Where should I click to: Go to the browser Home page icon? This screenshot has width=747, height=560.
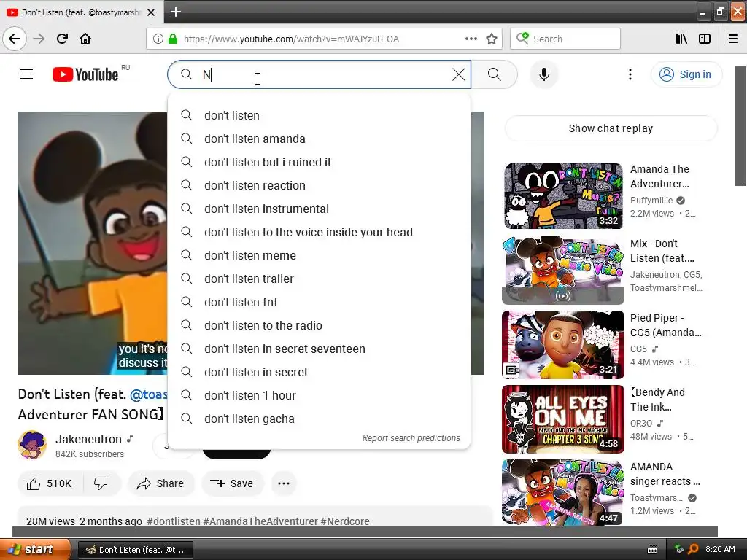[85, 39]
